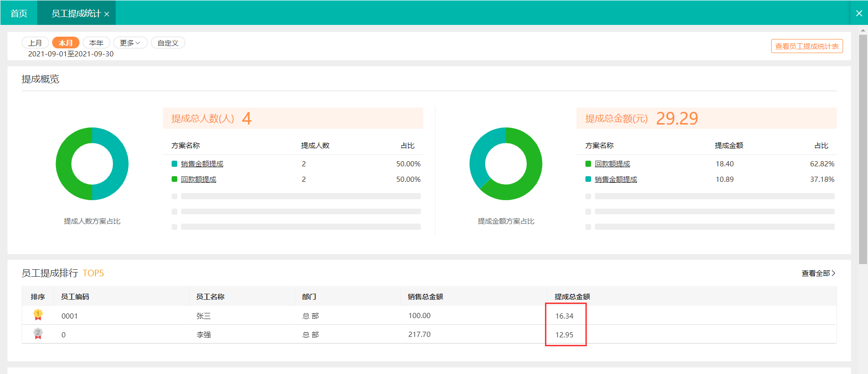Screen dimensions: 868x374
Task: Click the 排序 column header
Action: point(38,296)
